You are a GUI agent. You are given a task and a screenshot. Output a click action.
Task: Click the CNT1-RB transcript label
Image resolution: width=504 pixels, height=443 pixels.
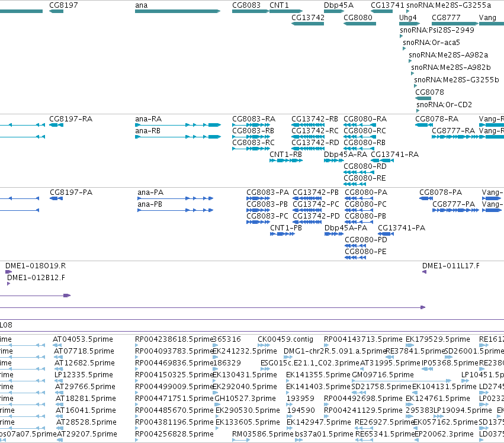(x=285, y=155)
